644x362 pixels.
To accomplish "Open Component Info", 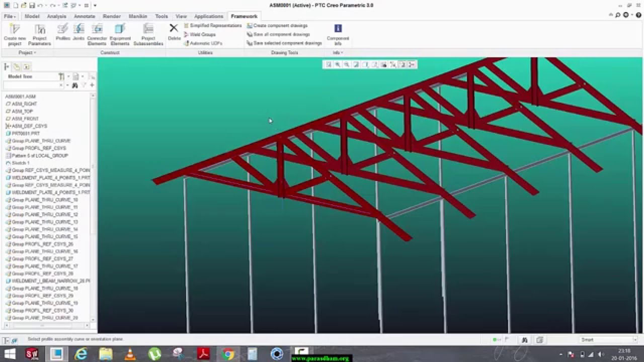I will (x=338, y=35).
